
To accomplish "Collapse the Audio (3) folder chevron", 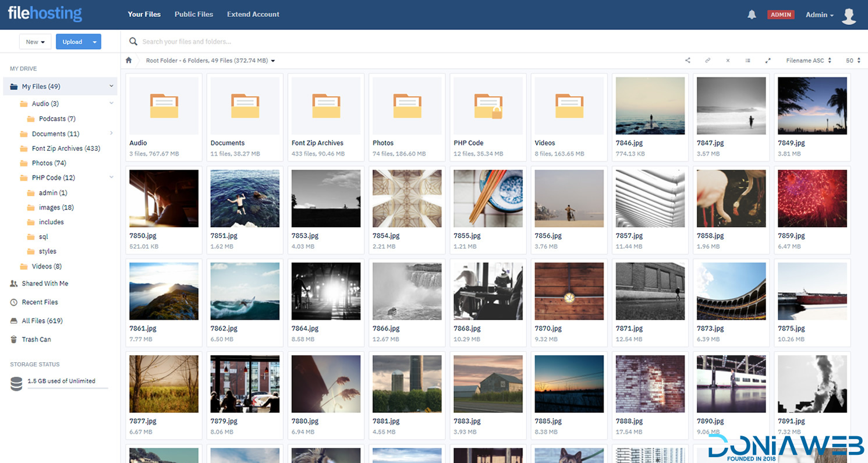I will pyautogui.click(x=111, y=103).
